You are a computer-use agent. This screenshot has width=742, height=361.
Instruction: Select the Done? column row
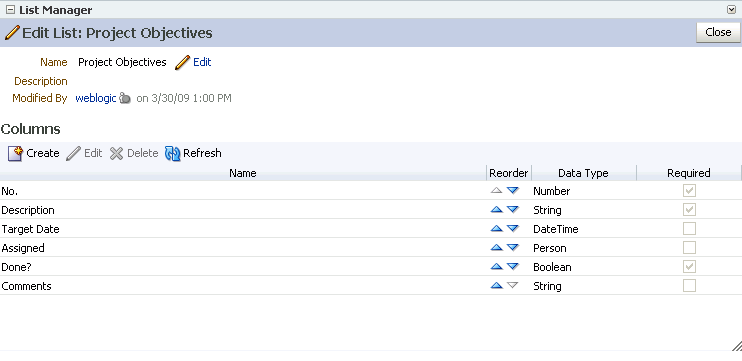coord(371,267)
